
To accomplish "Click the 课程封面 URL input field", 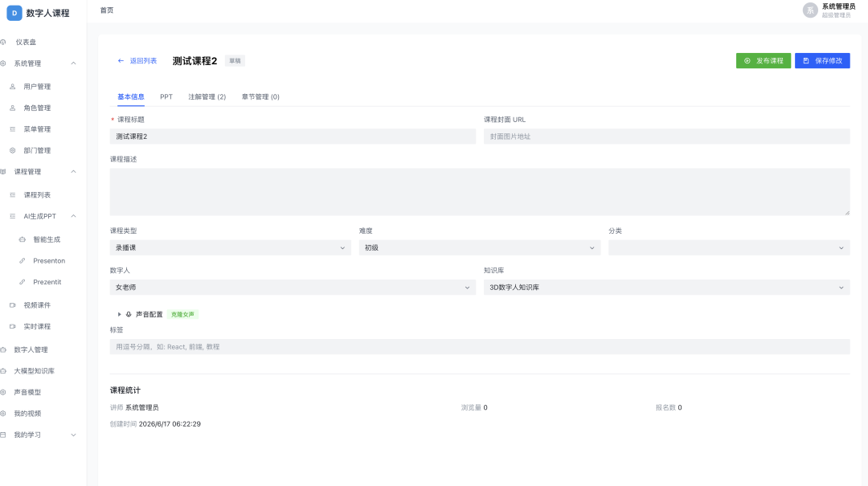I will coord(666,137).
